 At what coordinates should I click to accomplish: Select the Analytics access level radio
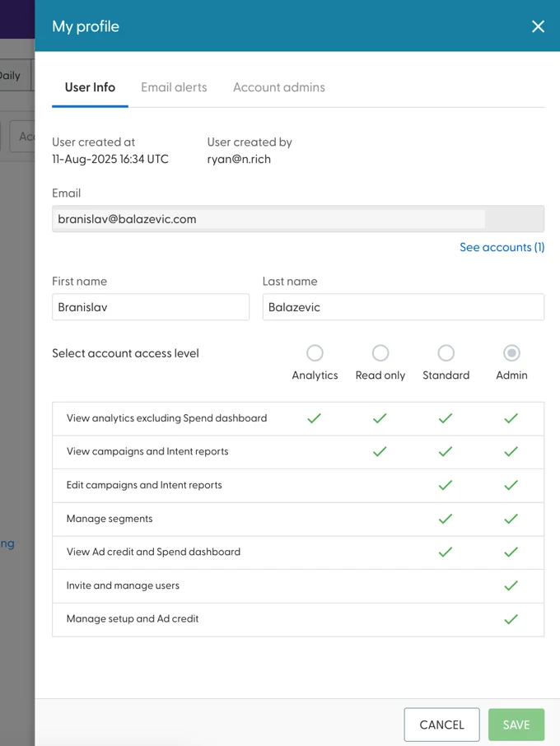[315, 353]
